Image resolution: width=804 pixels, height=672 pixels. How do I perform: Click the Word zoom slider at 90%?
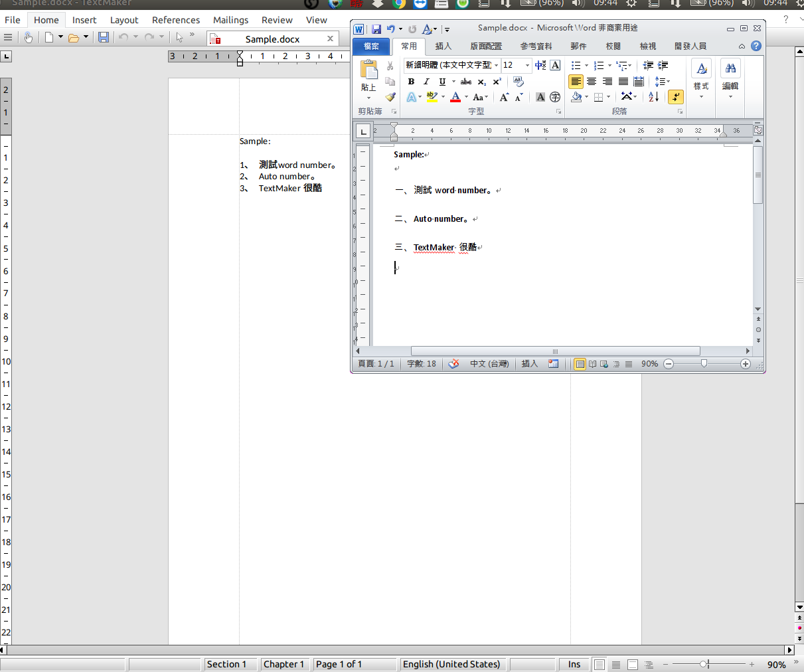point(704,364)
